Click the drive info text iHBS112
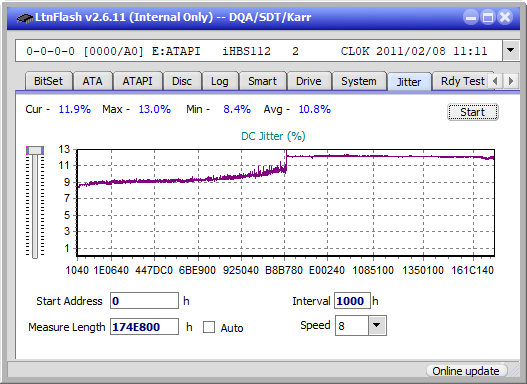The width and height of the screenshot is (527, 384). tap(246, 51)
